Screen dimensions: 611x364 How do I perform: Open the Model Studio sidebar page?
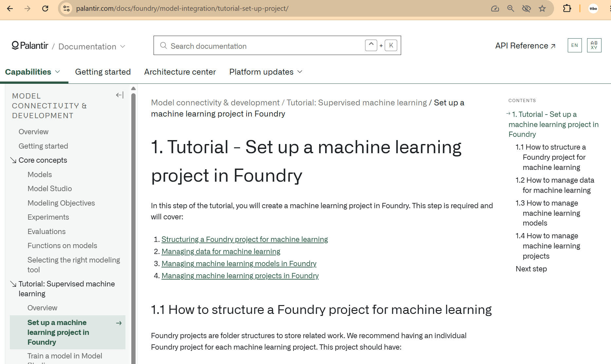(49, 189)
